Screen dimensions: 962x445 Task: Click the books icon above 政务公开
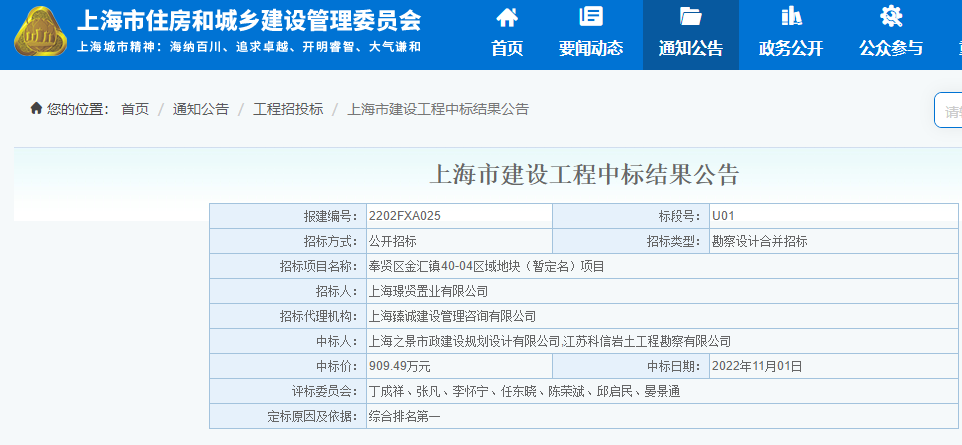pos(791,17)
